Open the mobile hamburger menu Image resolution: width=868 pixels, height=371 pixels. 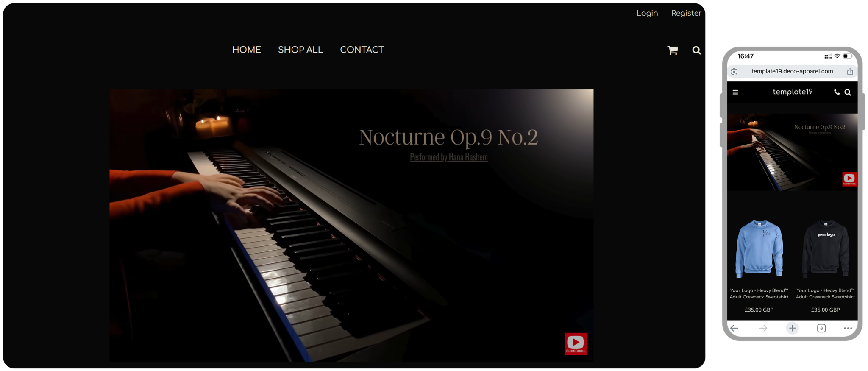point(735,92)
